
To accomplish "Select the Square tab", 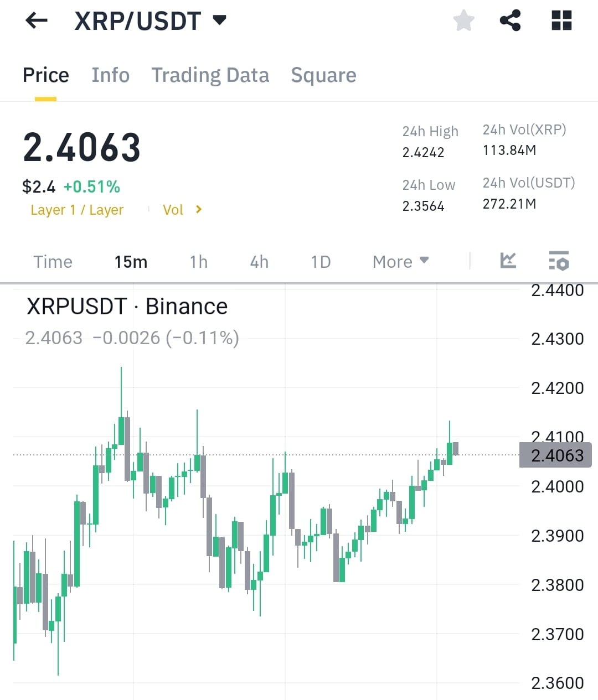I will point(323,75).
